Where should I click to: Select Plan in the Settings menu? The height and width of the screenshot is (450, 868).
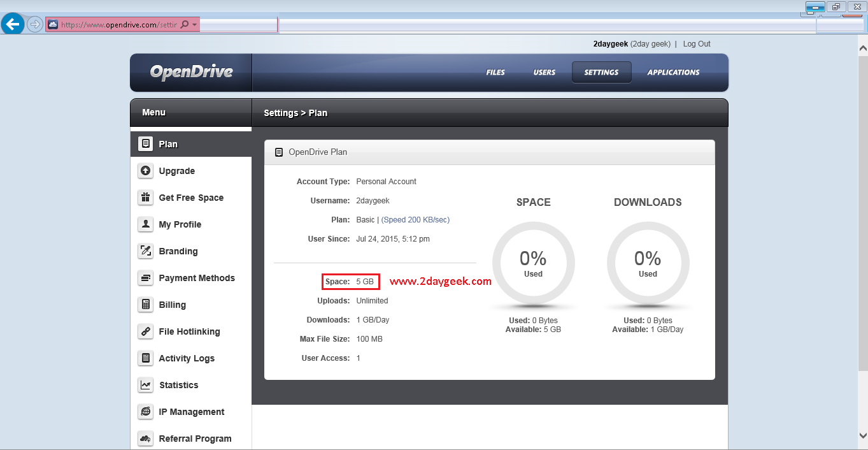point(191,144)
